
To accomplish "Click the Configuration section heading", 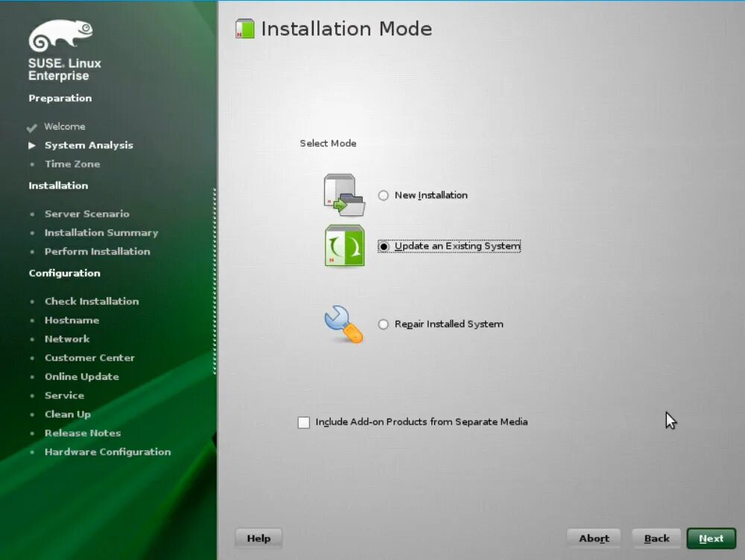I will (x=65, y=273).
